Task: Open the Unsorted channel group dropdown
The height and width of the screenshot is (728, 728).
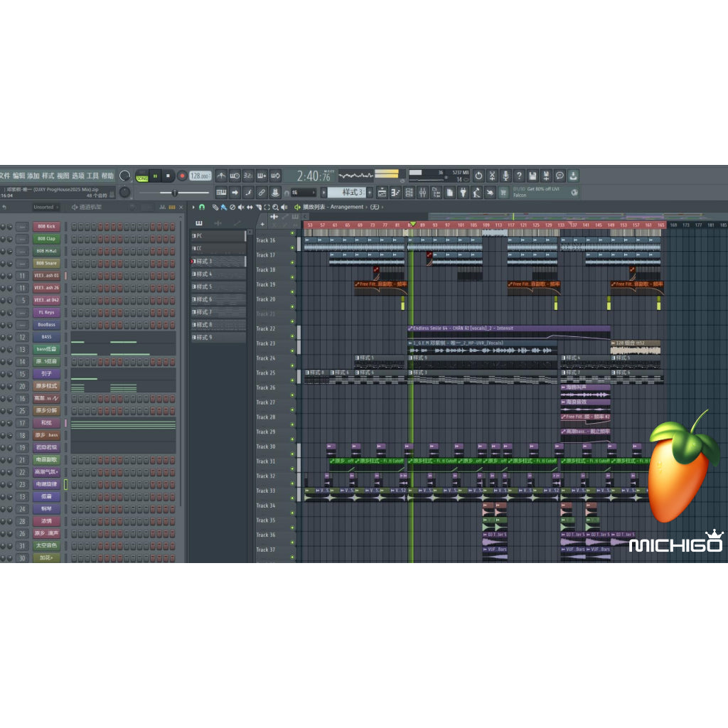Action: pyautogui.click(x=44, y=207)
